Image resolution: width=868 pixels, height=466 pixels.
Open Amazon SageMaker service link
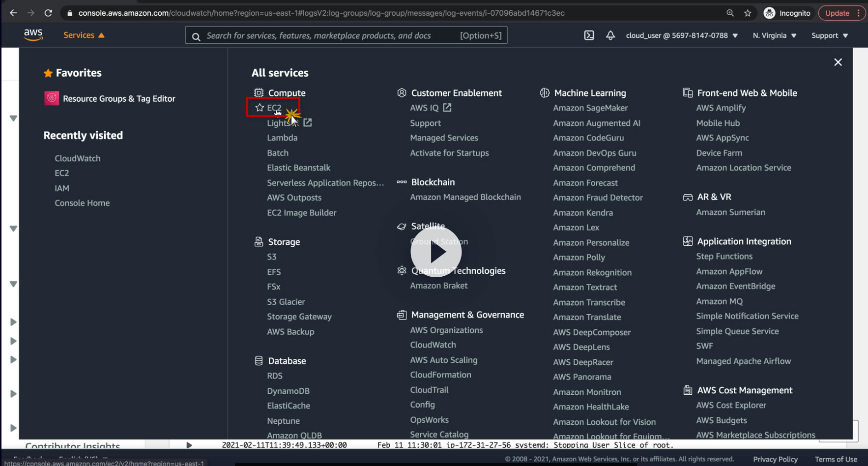(590, 108)
